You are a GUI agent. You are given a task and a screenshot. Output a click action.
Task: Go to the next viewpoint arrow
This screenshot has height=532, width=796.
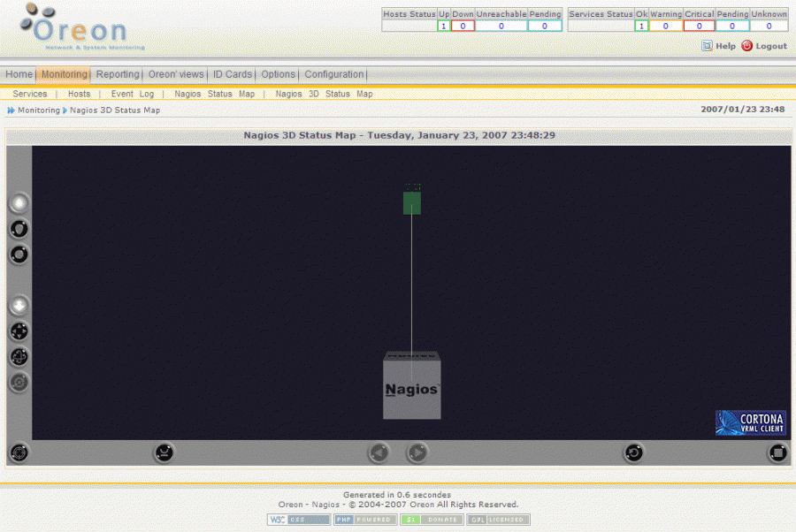point(417,453)
